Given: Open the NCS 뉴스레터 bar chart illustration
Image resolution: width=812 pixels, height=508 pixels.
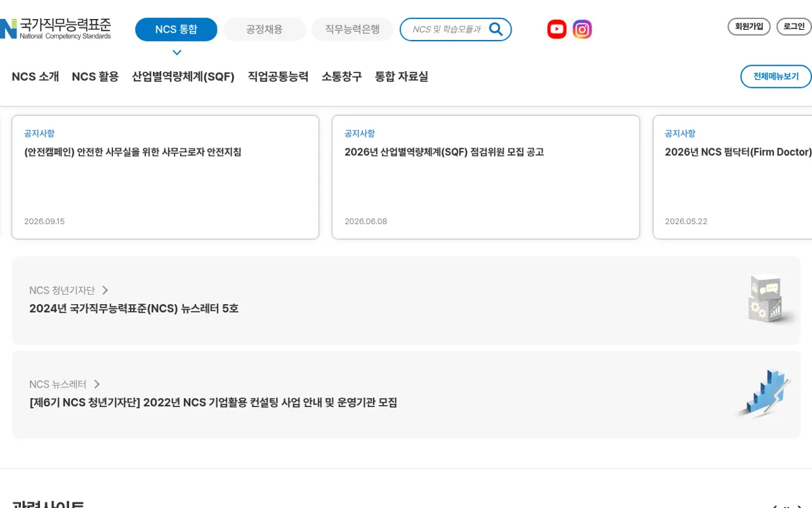Looking at the screenshot, I should 765,393.
